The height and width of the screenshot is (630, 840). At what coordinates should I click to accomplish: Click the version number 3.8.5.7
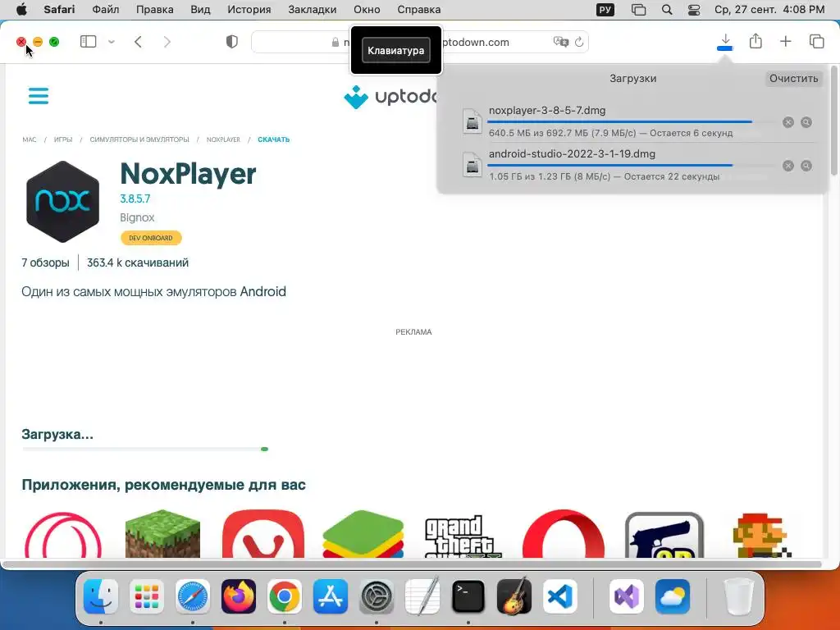tap(135, 199)
